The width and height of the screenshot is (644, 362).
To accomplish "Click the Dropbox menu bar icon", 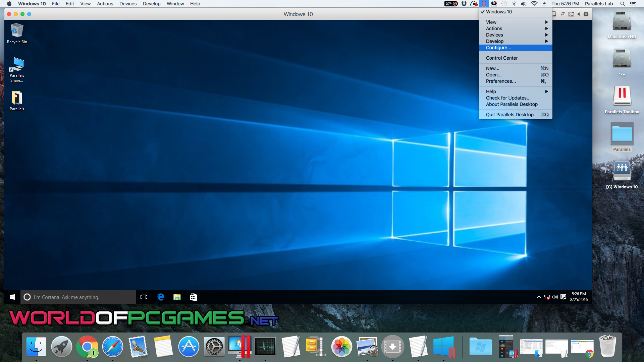I will coord(464,4).
